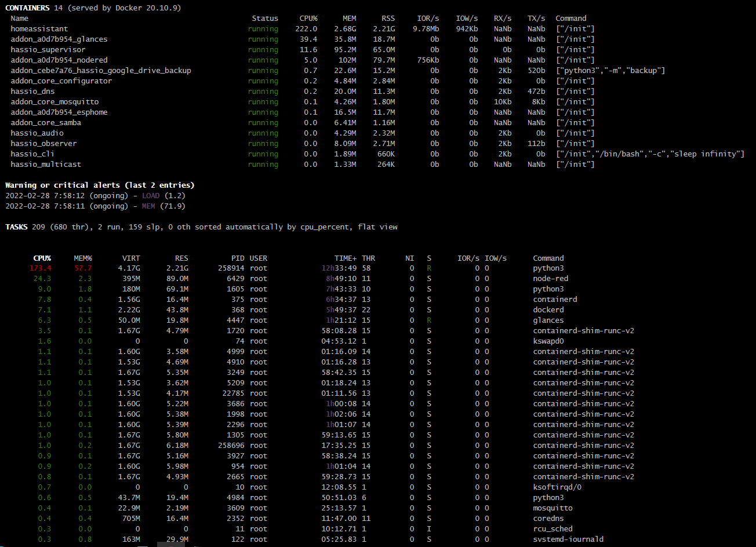Click the RSS column header in containers

(388, 19)
